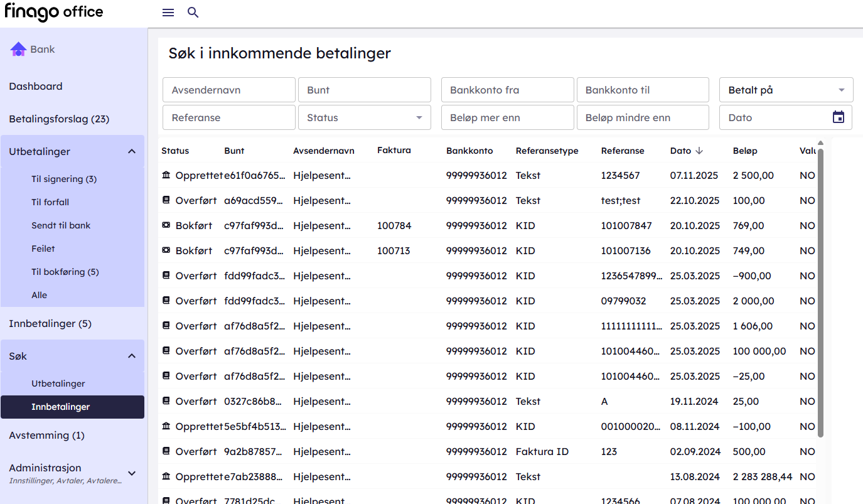Click the search magnifier icon in top bar

coord(193,13)
